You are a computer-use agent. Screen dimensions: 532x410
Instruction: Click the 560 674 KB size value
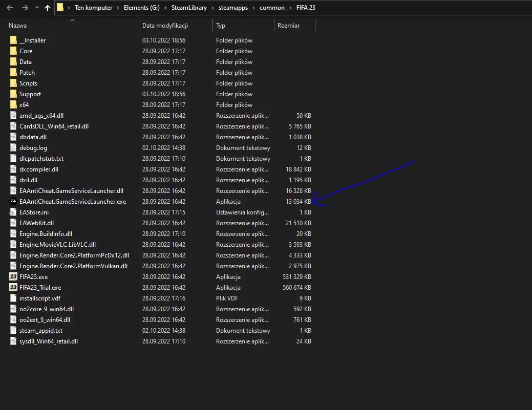point(297,288)
